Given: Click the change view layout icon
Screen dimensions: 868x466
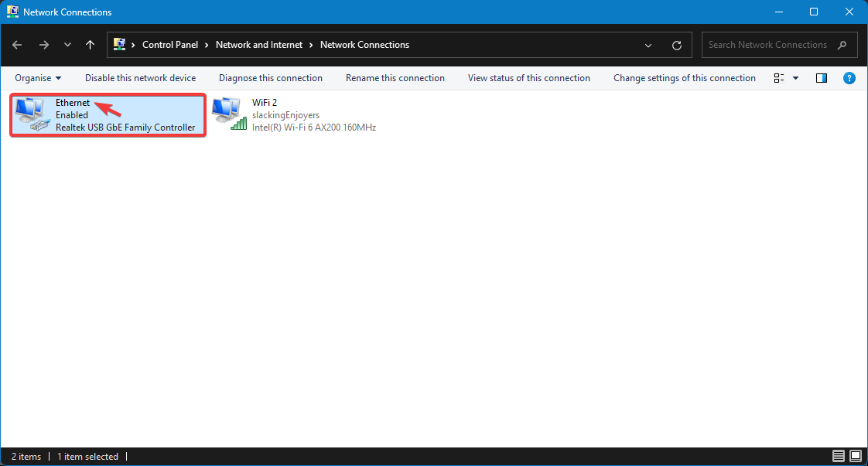Looking at the screenshot, I should coord(779,78).
